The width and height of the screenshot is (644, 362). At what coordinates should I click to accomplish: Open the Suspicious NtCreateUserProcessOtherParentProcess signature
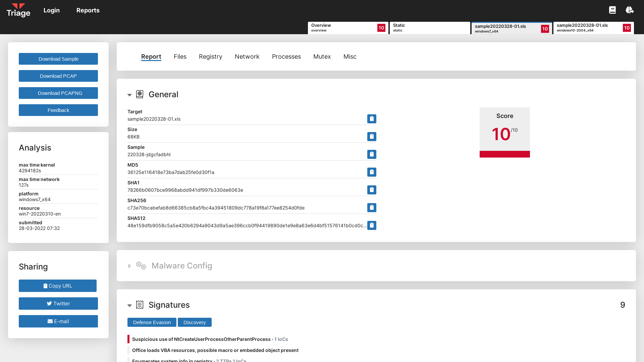(x=201, y=339)
